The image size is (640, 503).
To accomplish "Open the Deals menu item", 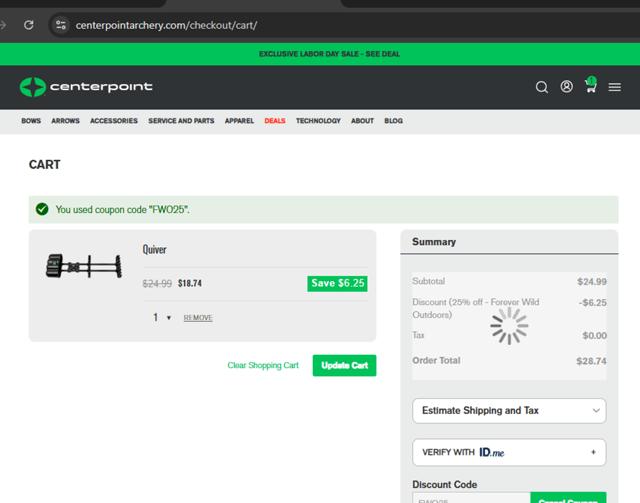I will point(275,121).
